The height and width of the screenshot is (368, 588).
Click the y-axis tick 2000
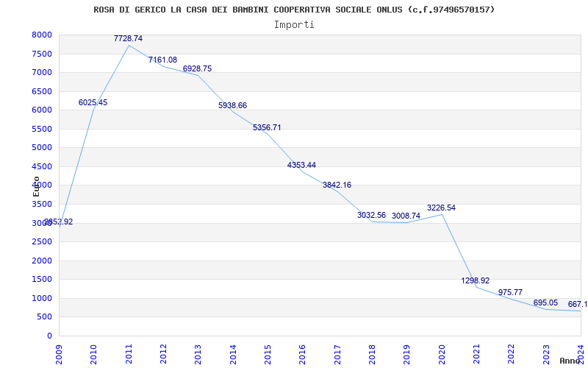42,261
